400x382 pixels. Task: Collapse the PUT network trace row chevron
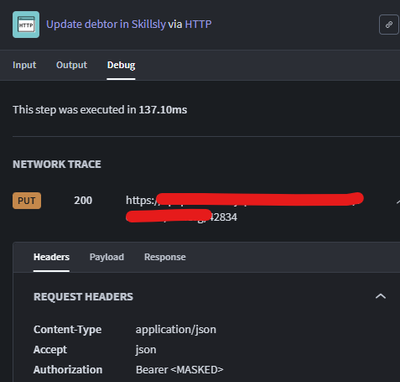(x=397, y=201)
